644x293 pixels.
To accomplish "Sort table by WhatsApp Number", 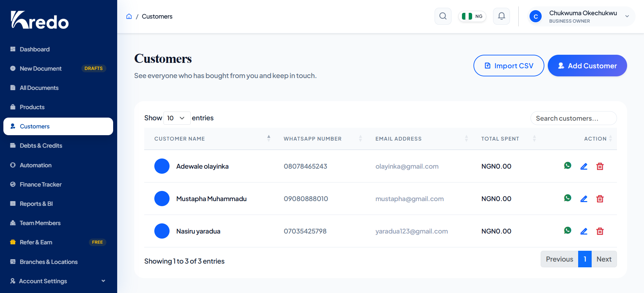I will point(319,139).
